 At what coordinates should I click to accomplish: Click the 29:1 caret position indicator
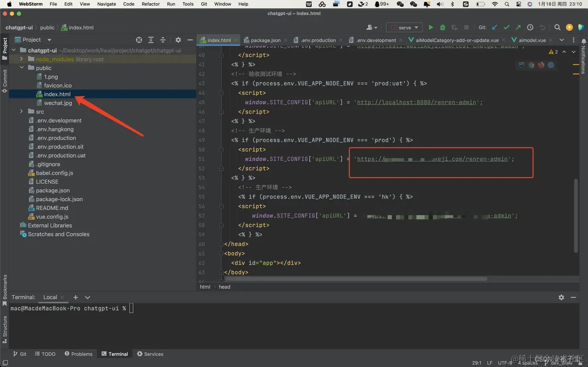(x=477, y=363)
